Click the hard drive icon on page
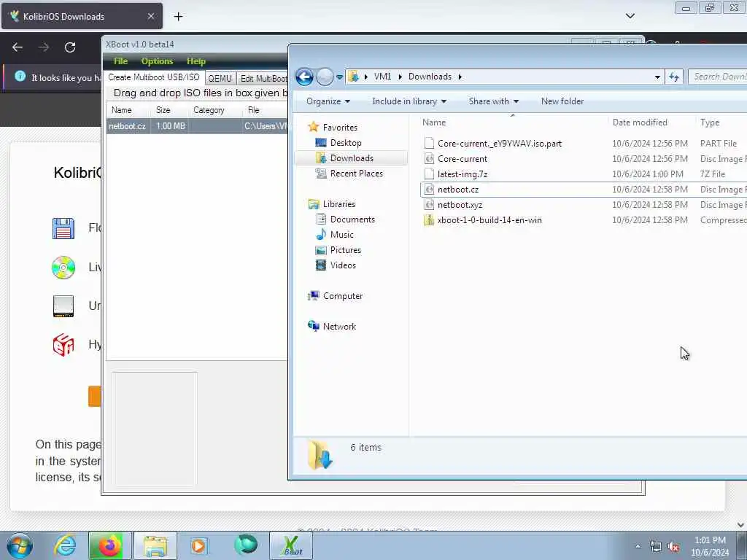The image size is (747, 560). pyautogui.click(x=63, y=306)
